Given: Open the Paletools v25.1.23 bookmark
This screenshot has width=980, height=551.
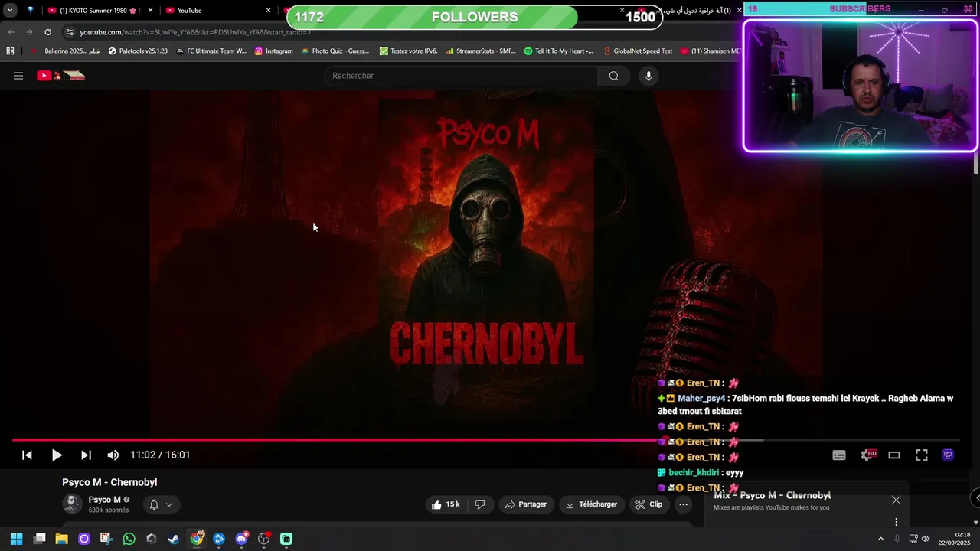Looking at the screenshot, I should coord(138,51).
